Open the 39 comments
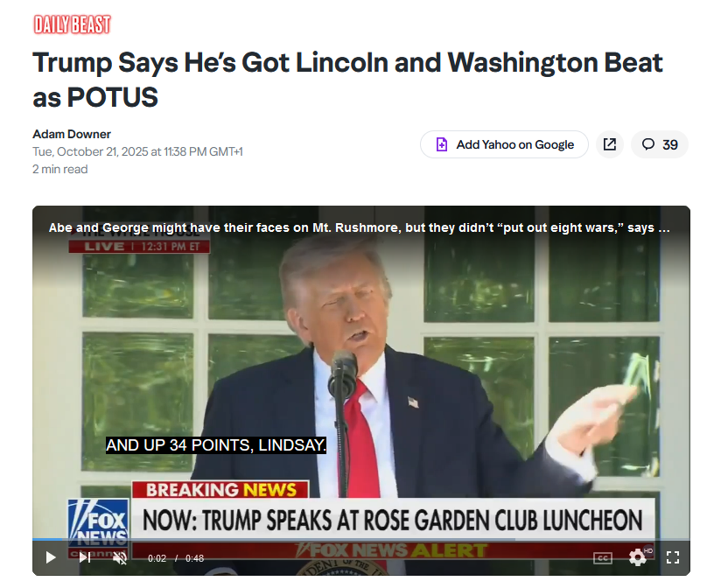The width and height of the screenshot is (721, 588). [x=660, y=144]
